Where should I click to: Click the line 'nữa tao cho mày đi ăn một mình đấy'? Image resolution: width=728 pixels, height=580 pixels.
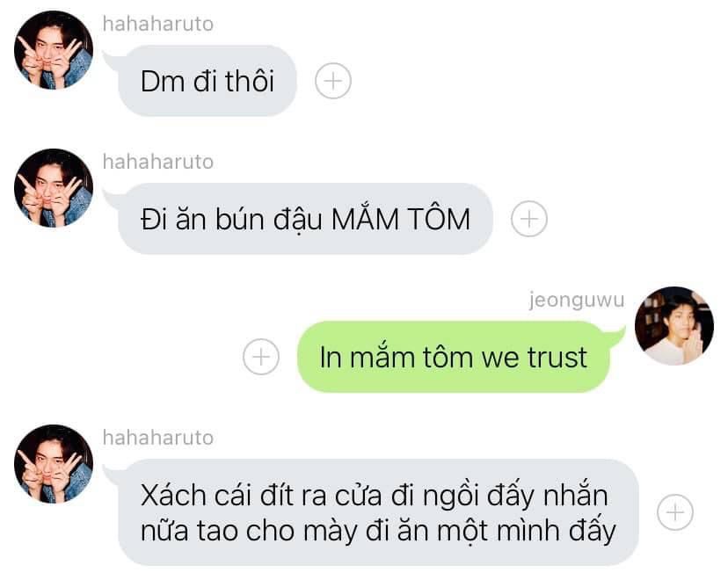378,531
